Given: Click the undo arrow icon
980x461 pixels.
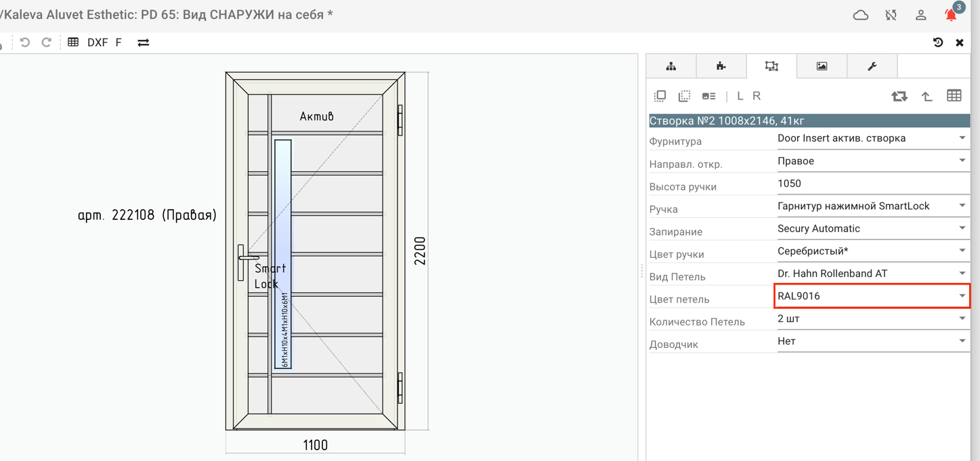Looking at the screenshot, I should [25, 42].
